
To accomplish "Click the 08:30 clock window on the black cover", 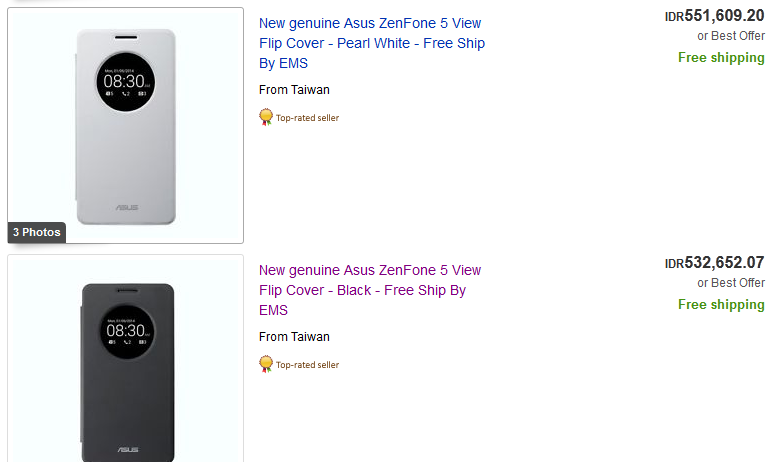I will click(127, 330).
